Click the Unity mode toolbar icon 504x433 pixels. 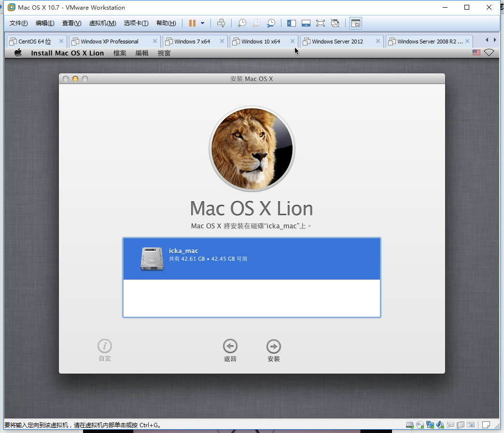coord(335,23)
